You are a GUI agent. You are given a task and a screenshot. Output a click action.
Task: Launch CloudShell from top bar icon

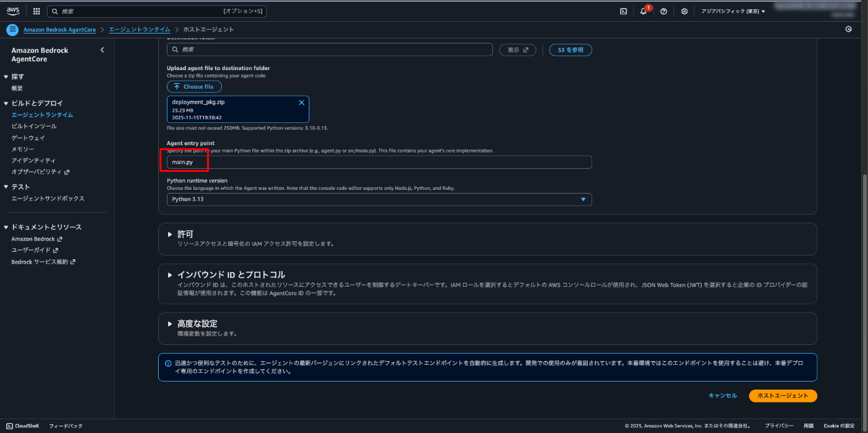[623, 11]
